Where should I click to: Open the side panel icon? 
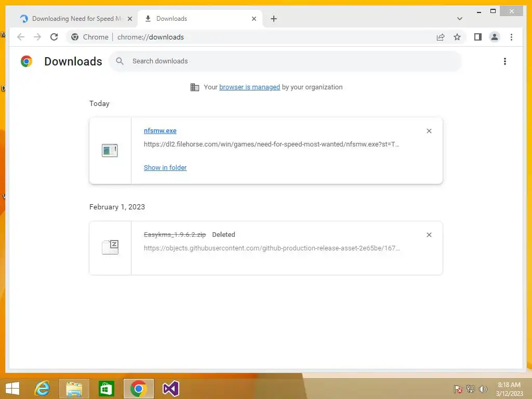click(478, 37)
